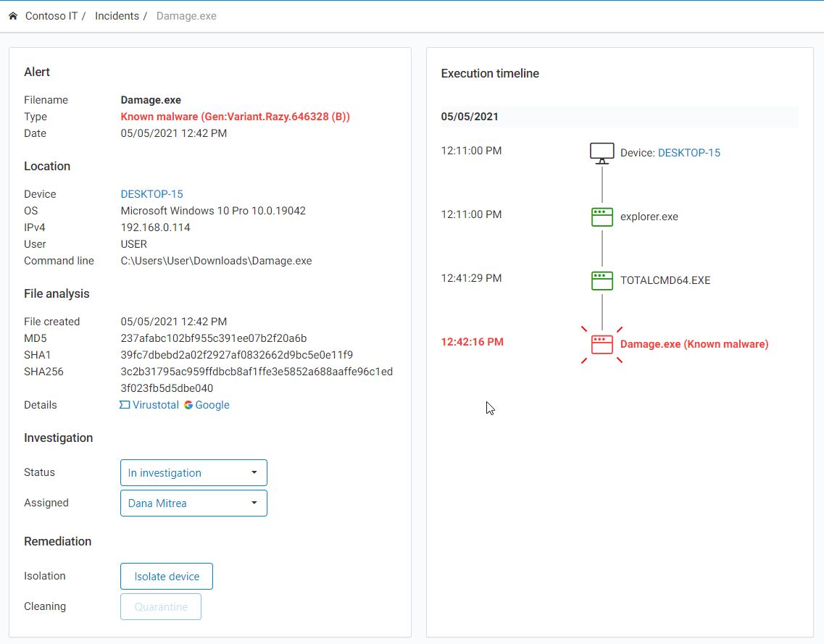Screen dimensions: 824x644
Task: Click the Quarantine button
Action: (x=161, y=607)
